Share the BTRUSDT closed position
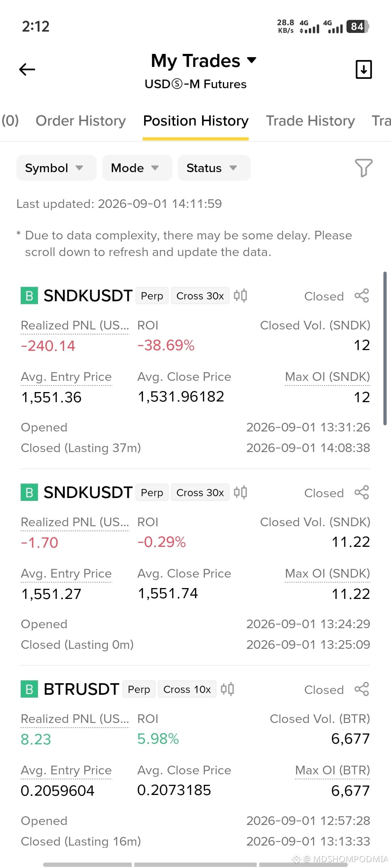 tap(362, 689)
